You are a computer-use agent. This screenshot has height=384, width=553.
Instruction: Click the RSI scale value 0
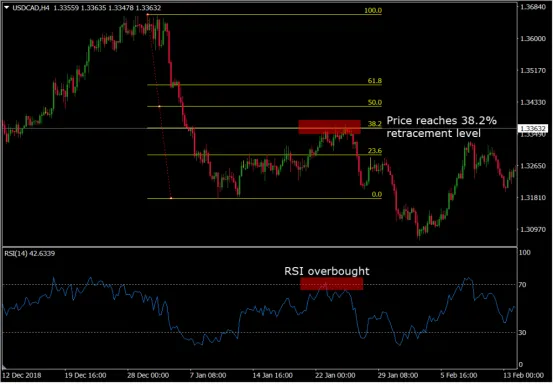click(522, 365)
